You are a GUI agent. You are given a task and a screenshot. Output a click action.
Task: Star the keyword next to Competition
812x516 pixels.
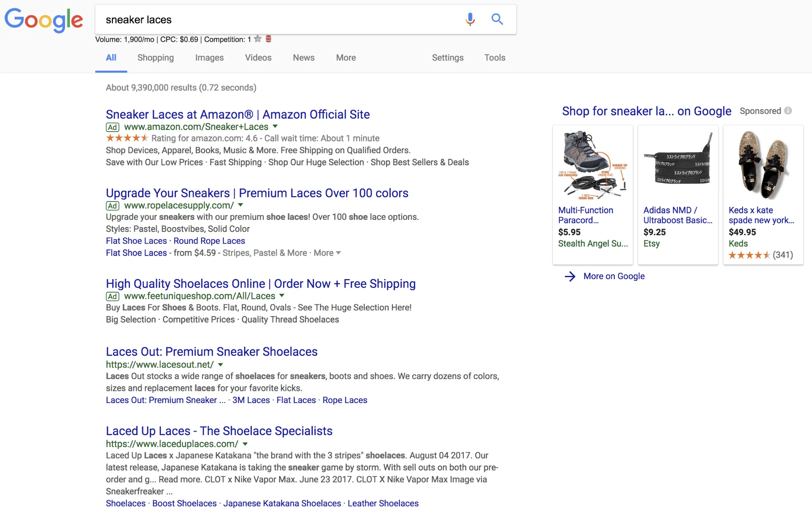(258, 39)
